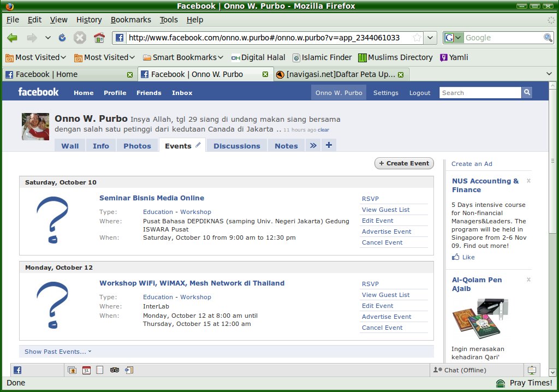Viewport: 559px width, 392px height.
Task: Open the Bookmarks menu
Action: [130, 20]
